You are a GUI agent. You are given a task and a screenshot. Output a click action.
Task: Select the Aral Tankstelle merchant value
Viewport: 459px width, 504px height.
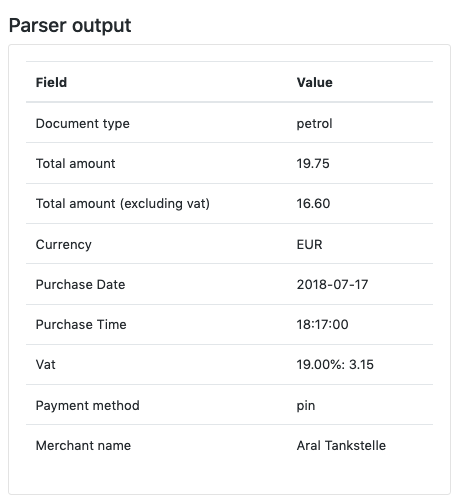341,445
